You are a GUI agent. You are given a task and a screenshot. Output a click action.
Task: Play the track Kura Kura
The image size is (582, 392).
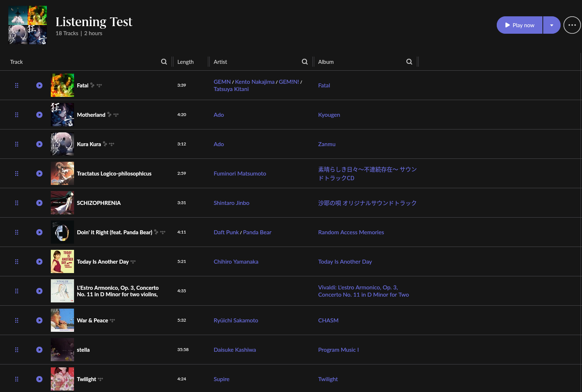pyautogui.click(x=39, y=144)
